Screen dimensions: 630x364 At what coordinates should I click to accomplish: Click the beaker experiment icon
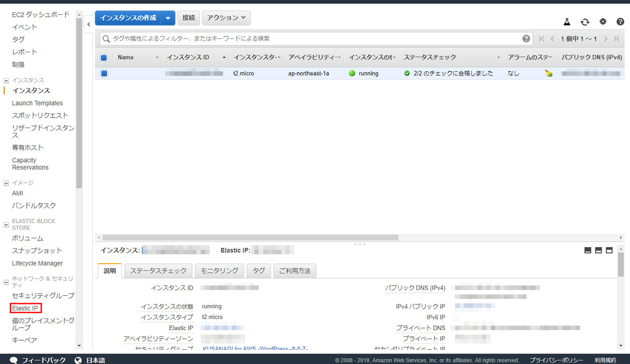click(566, 21)
